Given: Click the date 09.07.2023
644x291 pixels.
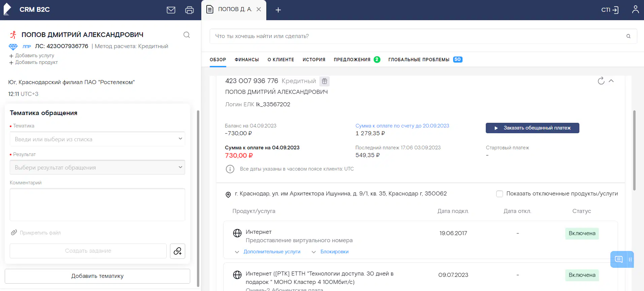Looking at the screenshot, I should [x=453, y=275].
